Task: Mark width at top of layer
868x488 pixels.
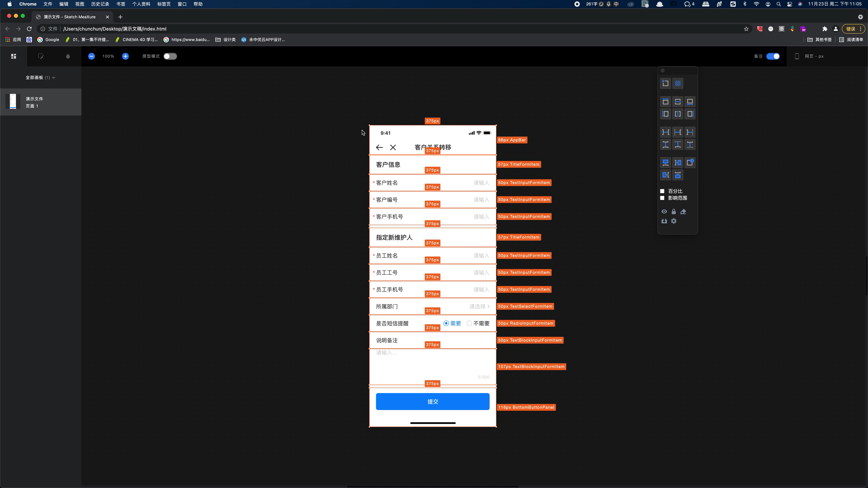Action: pyautogui.click(x=665, y=102)
